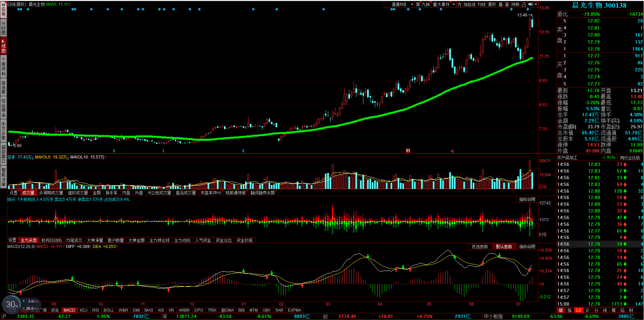Toggle 复权 price adjustment

coord(492,4)
